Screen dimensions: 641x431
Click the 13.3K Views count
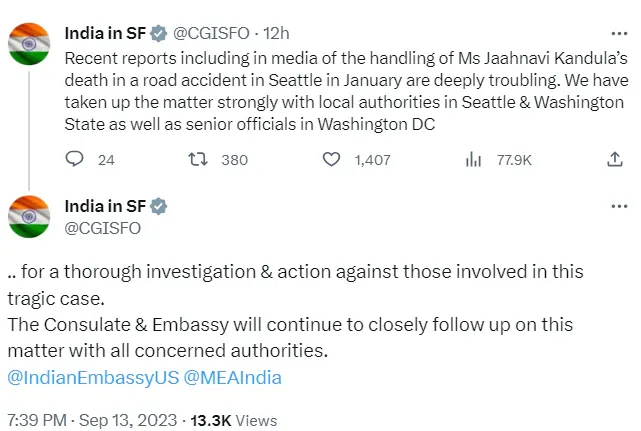234,420
